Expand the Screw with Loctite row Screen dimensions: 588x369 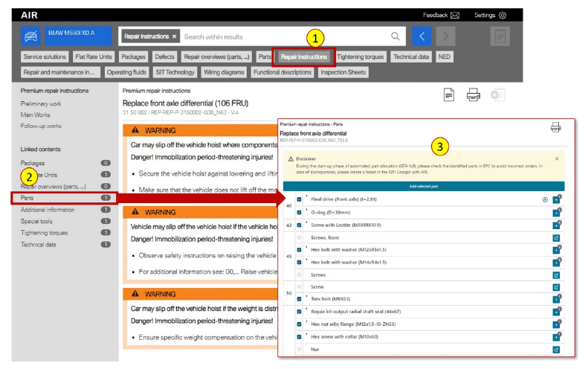(307, 224)
